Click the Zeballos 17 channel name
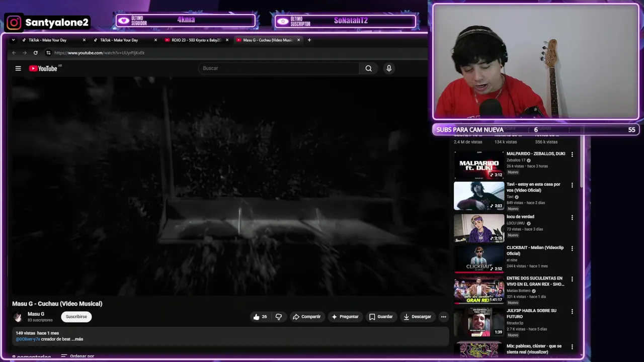This screenshot has width=644, height=362. (x=516, y=160)
